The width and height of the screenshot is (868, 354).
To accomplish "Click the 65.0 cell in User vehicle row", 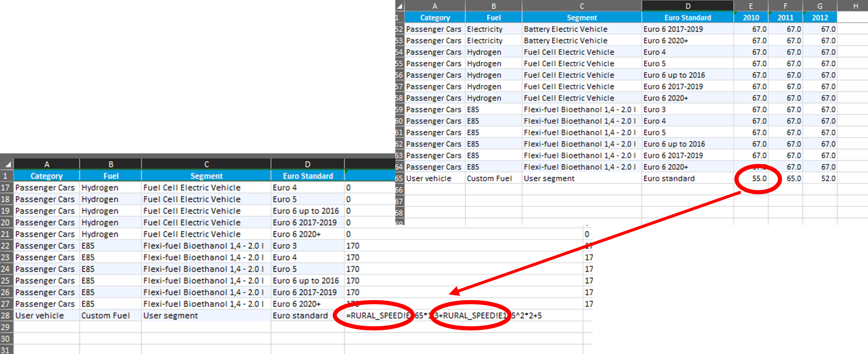I will point(786,178).
